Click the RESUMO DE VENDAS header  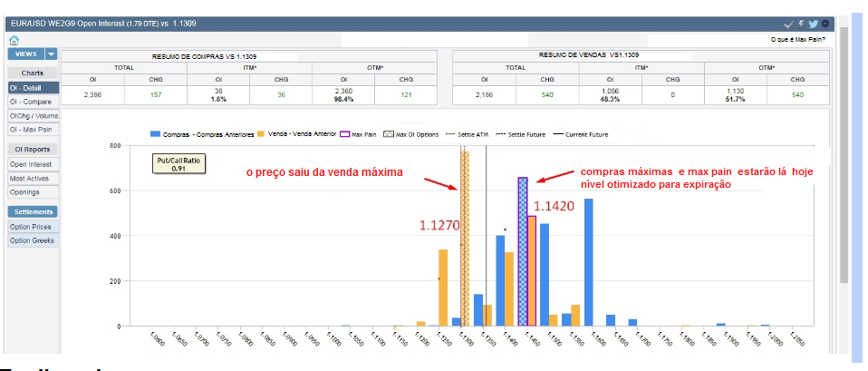pyautogui.click(x=589, y=55)
